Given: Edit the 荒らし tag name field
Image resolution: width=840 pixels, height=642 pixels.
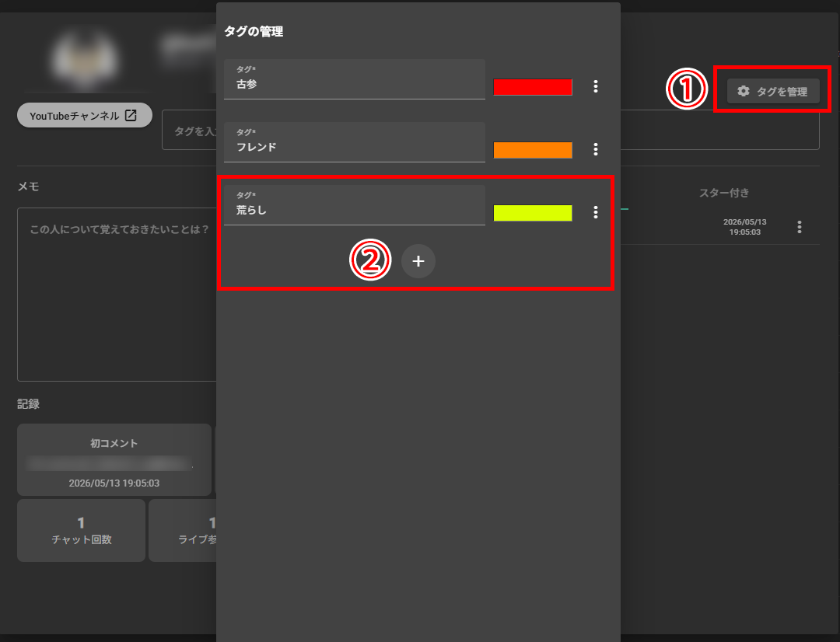Looking at the screenshot, I should pos(354,205).
